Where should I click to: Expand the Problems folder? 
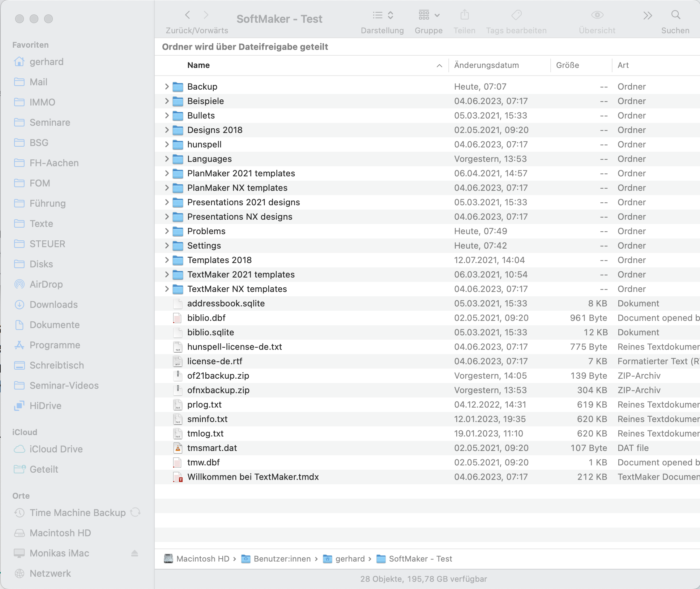point(167,231)
